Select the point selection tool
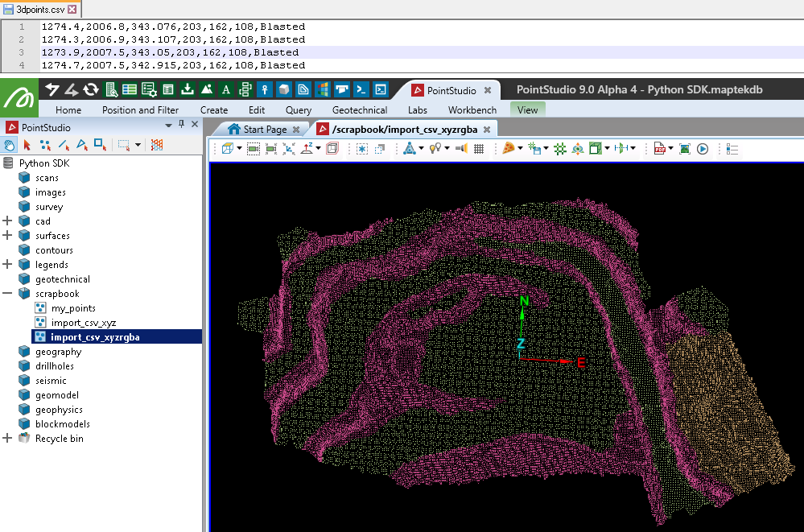804x532 pixels. click(x=45, y=145)
